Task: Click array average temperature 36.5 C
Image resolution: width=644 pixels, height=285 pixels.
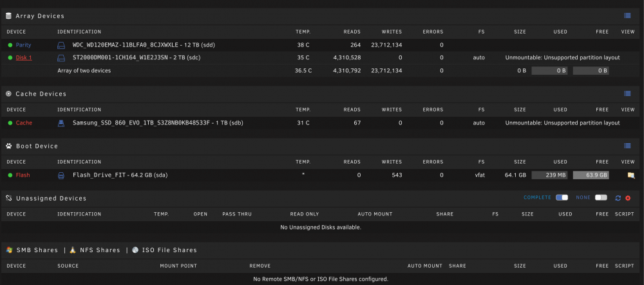Action: pos(303,71)
